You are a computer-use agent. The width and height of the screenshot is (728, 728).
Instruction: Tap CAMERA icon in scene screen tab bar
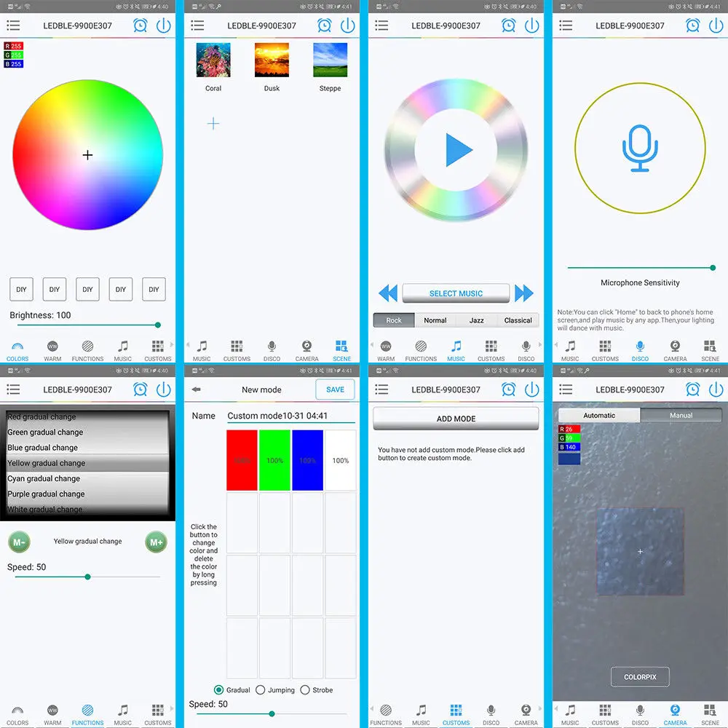point(306,347)
